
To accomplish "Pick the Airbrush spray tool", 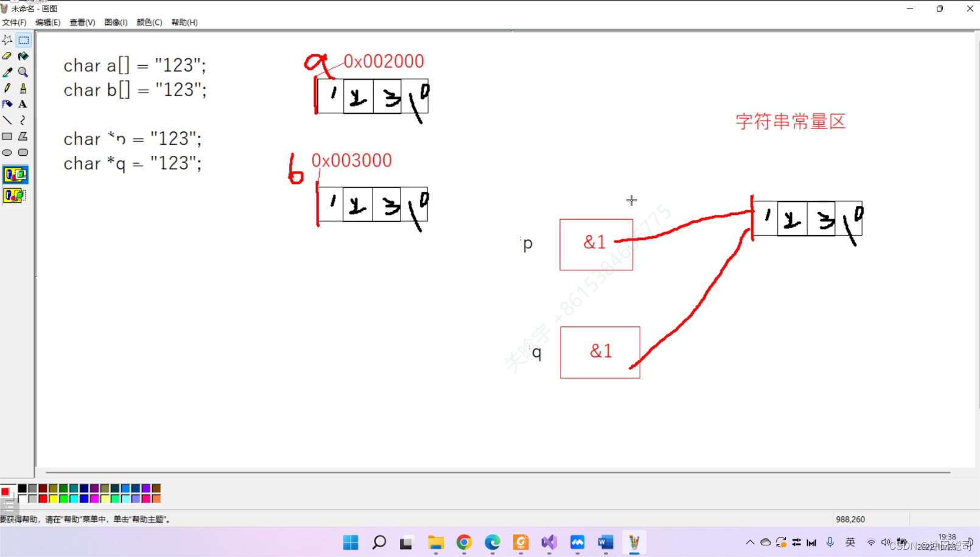I will coord(7,104).
